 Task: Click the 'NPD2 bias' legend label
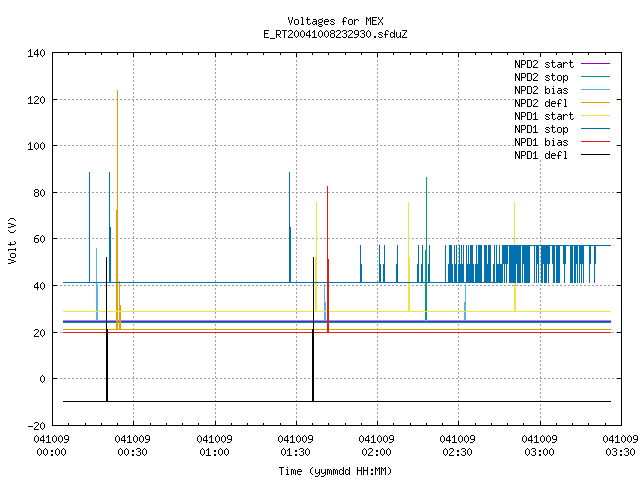541,90
